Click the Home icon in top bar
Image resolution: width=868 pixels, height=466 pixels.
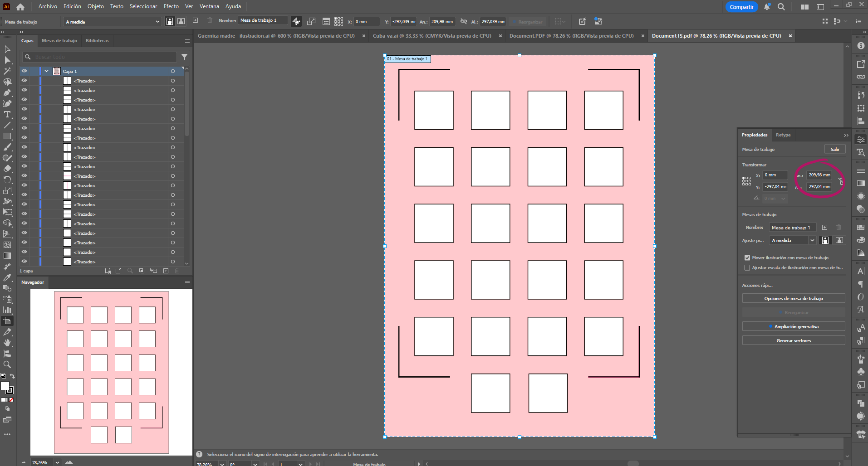[x=20, y=7]
